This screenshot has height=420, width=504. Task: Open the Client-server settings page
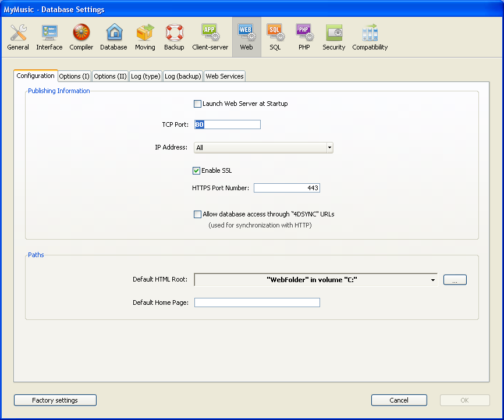coord(210,37)
